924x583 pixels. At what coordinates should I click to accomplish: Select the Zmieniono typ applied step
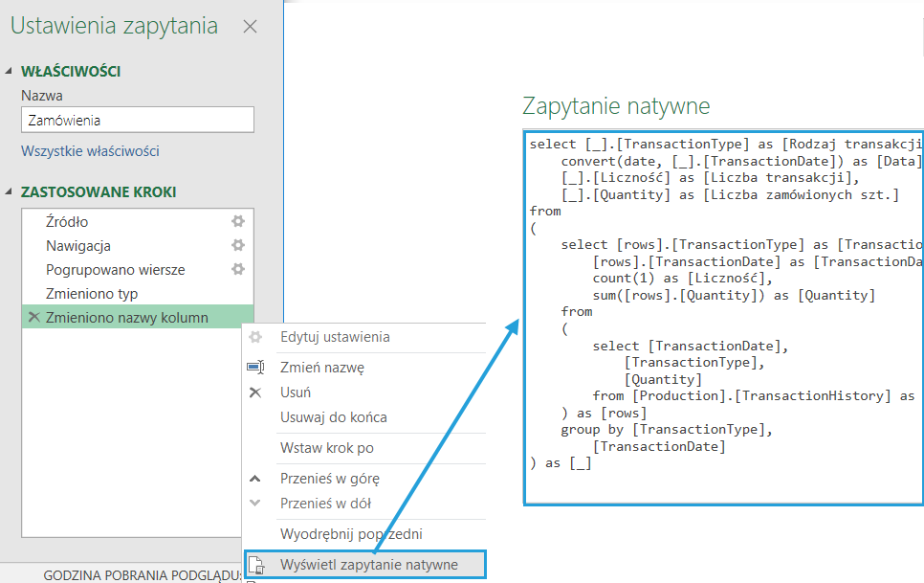pyautogui.click(x=92, y=294)
